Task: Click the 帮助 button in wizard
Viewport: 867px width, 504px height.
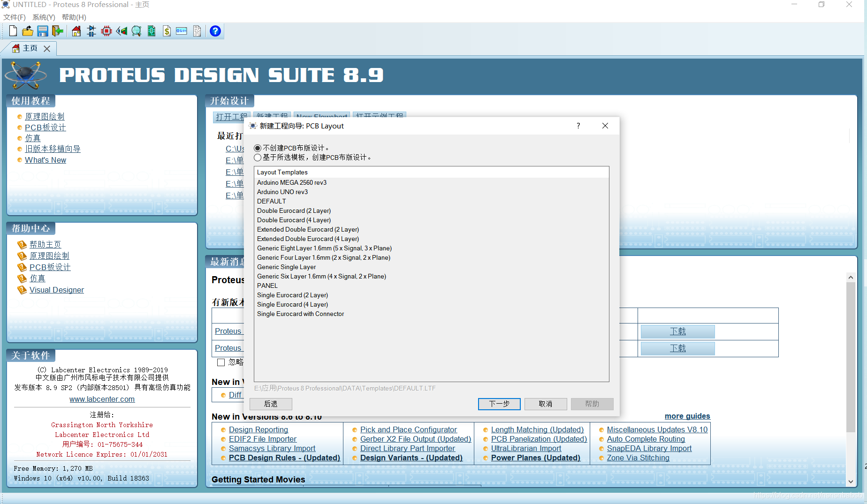Action: click(592, 404)
